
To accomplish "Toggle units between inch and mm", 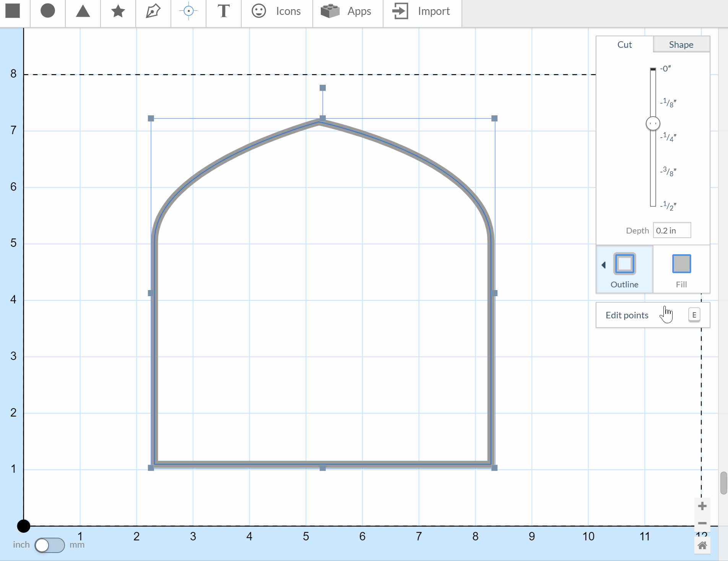I will (49, 545).
